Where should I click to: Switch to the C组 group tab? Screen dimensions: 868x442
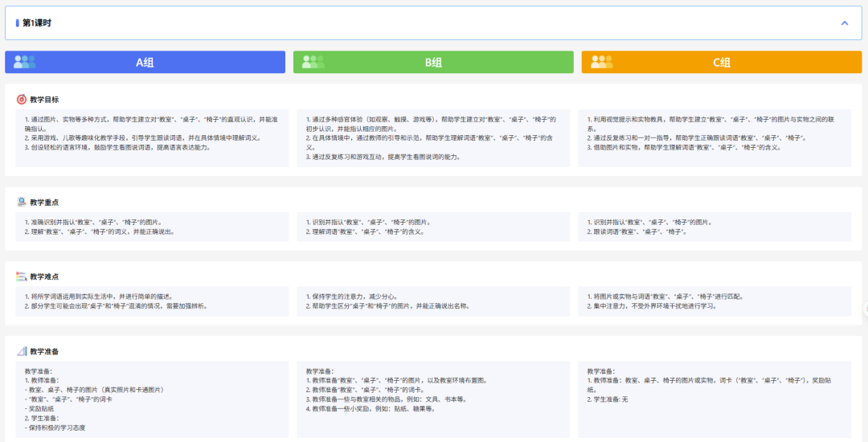pos(722,63)
